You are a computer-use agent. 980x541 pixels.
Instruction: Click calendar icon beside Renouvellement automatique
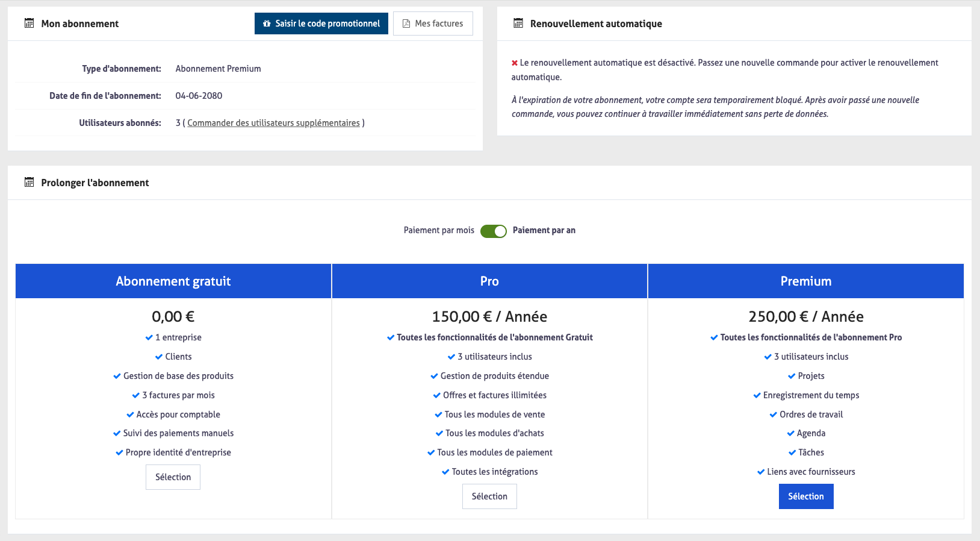(518, 23)
